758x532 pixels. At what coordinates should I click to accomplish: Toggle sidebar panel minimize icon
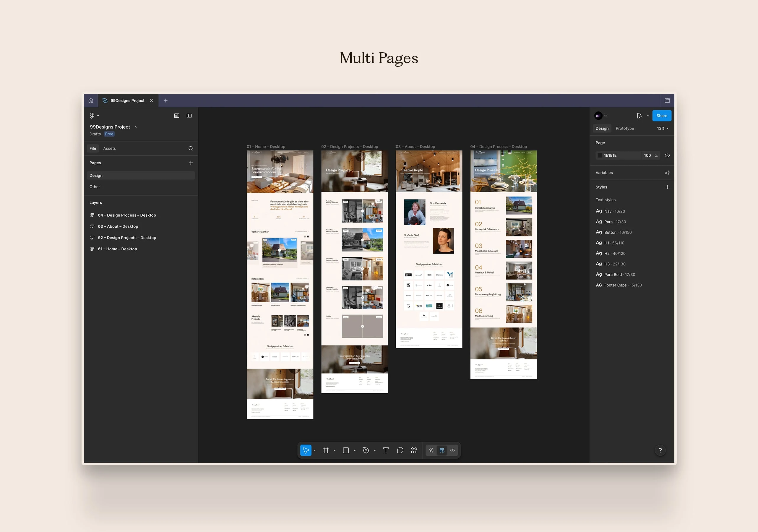pyautogui.click(x=189, y=116)
